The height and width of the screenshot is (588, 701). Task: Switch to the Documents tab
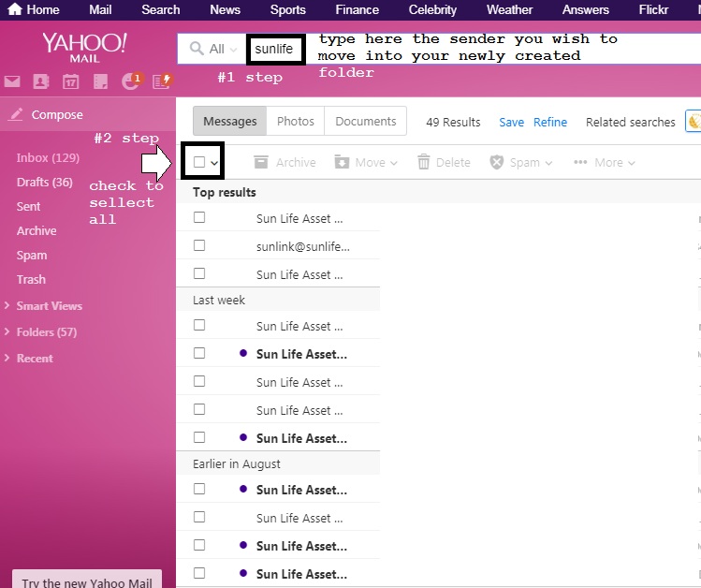pos(365,121)
